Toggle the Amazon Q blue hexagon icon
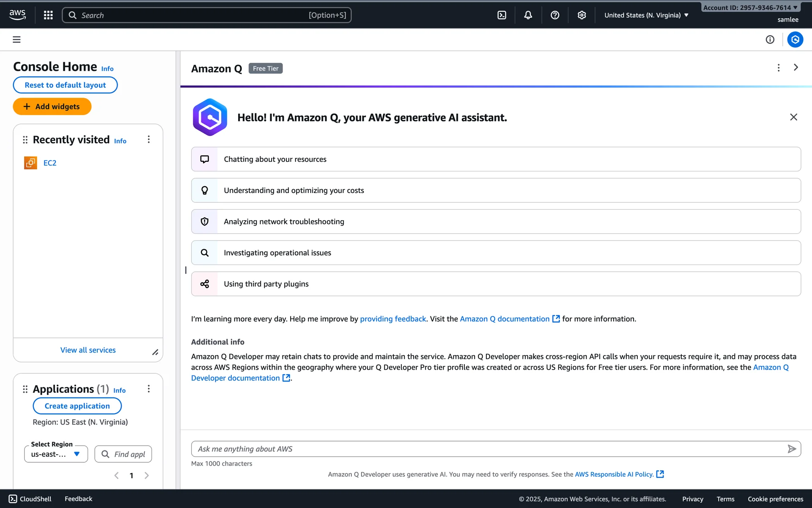The width and height of the screenshot is (812, 508). (x=795, y=39)
